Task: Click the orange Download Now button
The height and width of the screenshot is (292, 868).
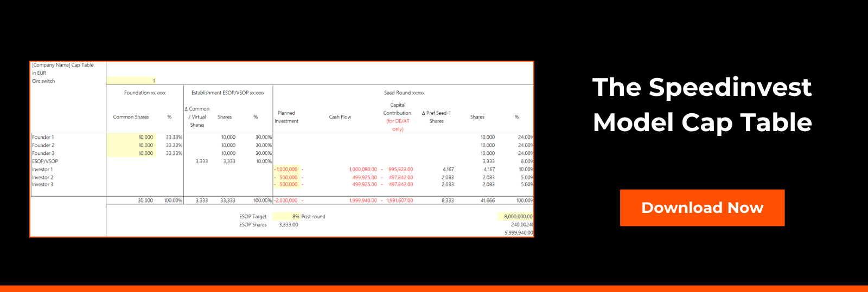Action: pyautogui.click(x=702, y=207)
